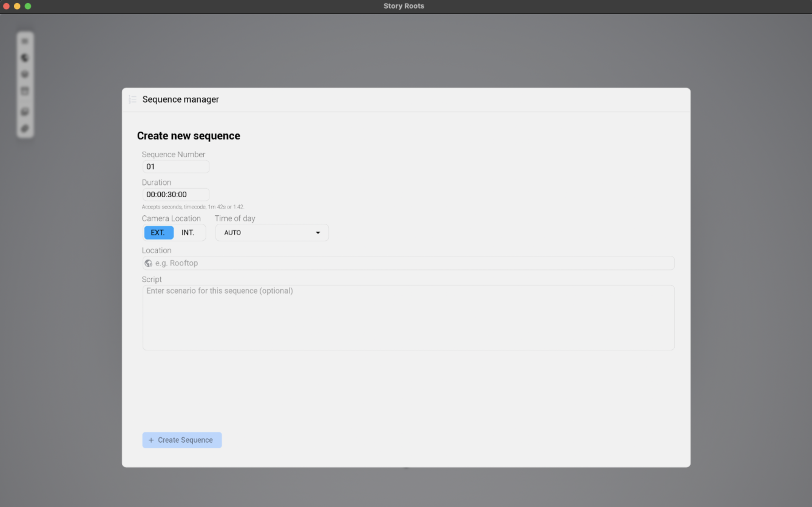Click the "Accepts seconds, timecode" hint text
This screenshot has width=812, height=507.
(193, 207)
